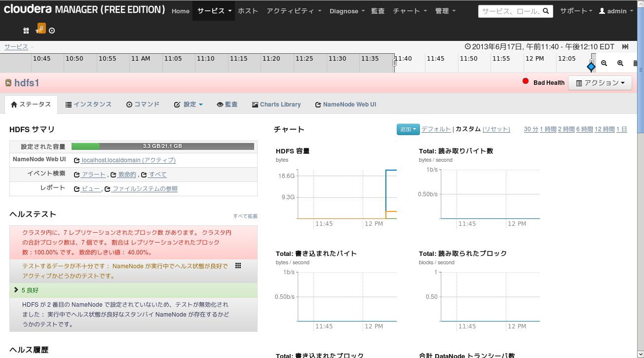This screenshot has width=644, height=358.
Task: Expand the サポート menu
Action: pos(576,11)
